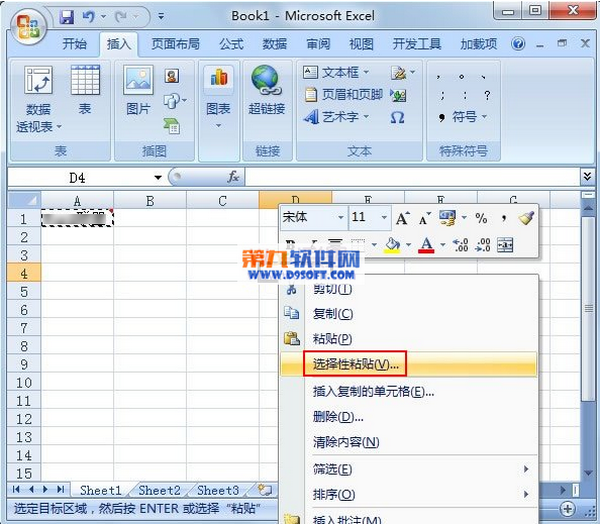Click the insert function fx button
The image size is (600, 524).
(233, 177)
